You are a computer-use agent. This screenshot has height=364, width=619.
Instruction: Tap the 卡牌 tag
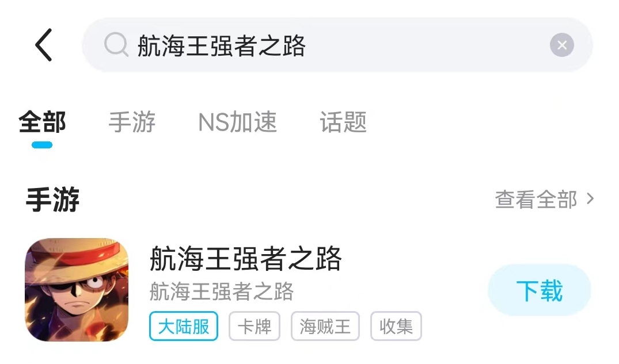(254, 327)
